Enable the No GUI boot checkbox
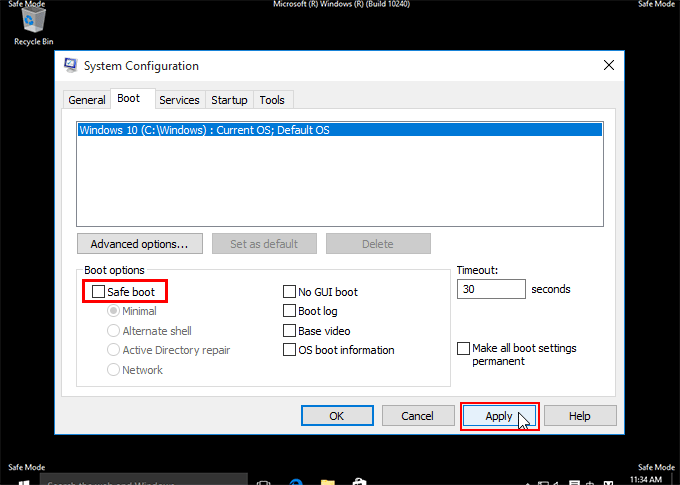The width and height of the screenshot is (680, 485). pos(289,292)
